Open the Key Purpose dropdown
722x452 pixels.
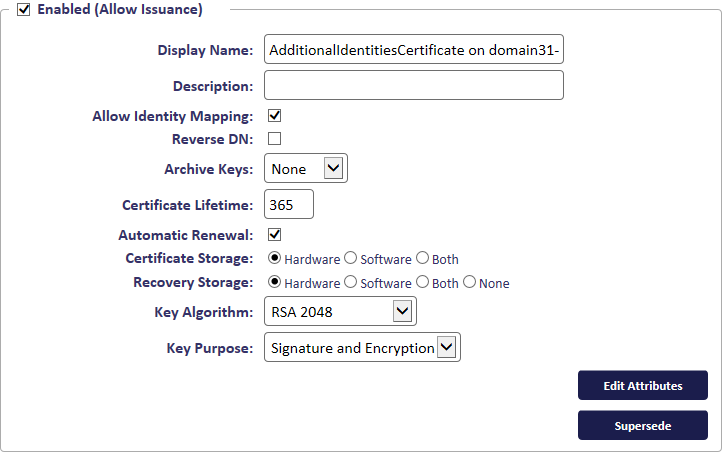[362, 348]
